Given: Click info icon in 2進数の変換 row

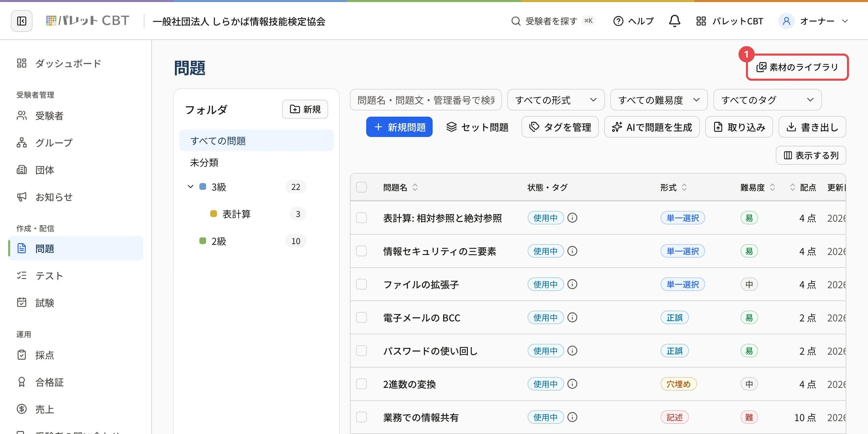Looking at the screenshot, I should (572, 384).
